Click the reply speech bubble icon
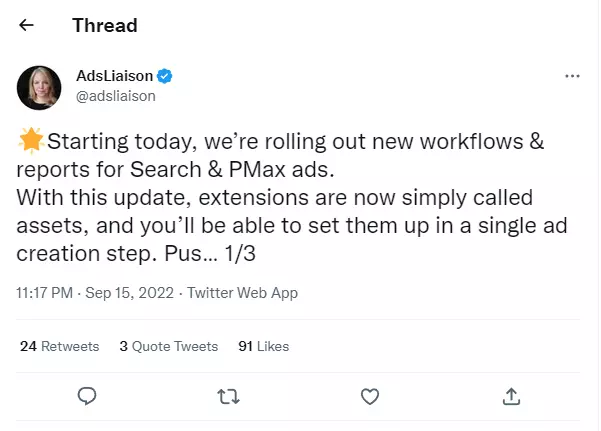601x431 pixels. tap(87, 396)
